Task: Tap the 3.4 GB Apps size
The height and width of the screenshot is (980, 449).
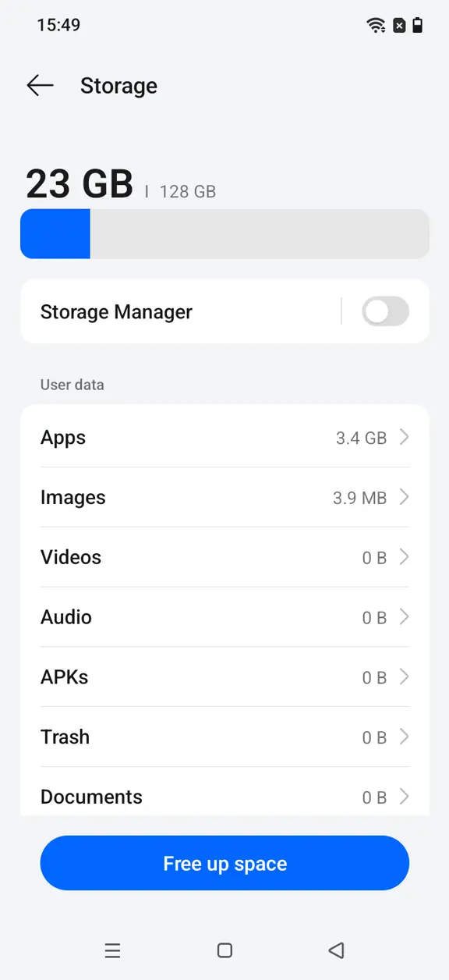Action: click(361, 438)
